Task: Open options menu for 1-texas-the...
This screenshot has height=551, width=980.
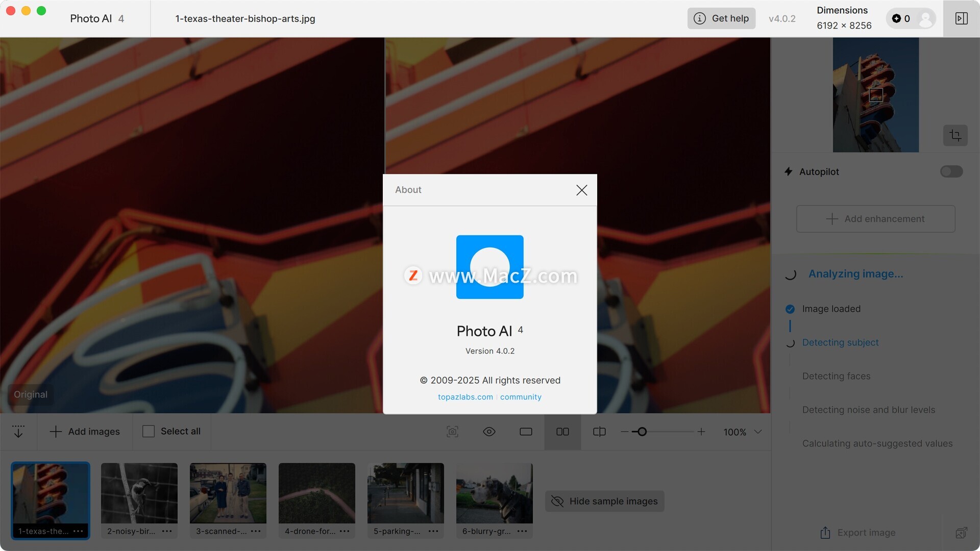Action: [78, 531]
